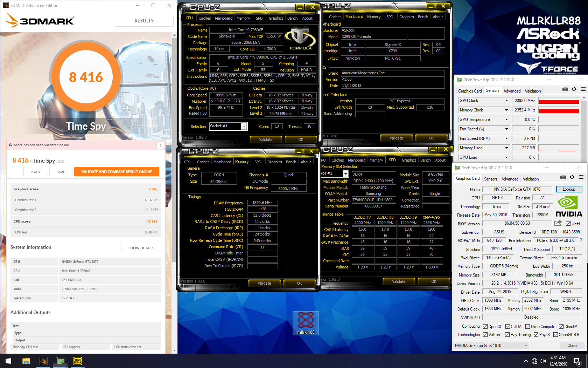Click the LOAD button in 3DMark
Image resolution: width=588 pixels, height=368 pixels.
pos(35,172)
